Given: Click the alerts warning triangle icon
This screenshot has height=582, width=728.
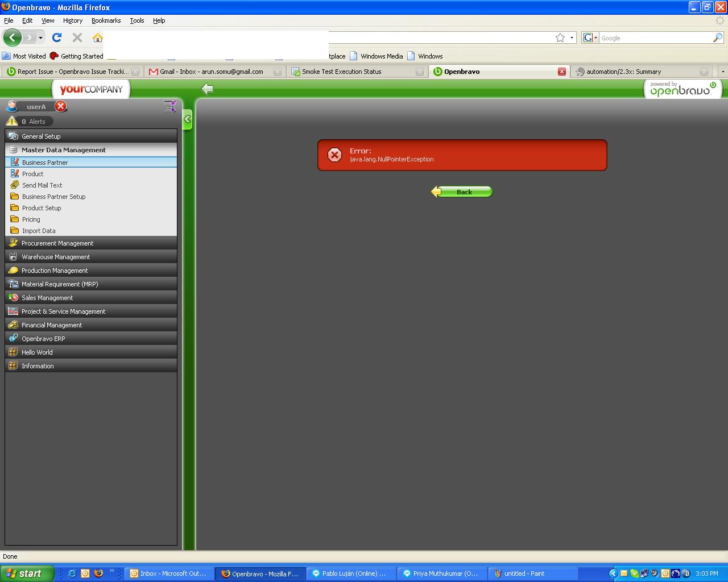Looking at the screenshot, I should (12, 121).
